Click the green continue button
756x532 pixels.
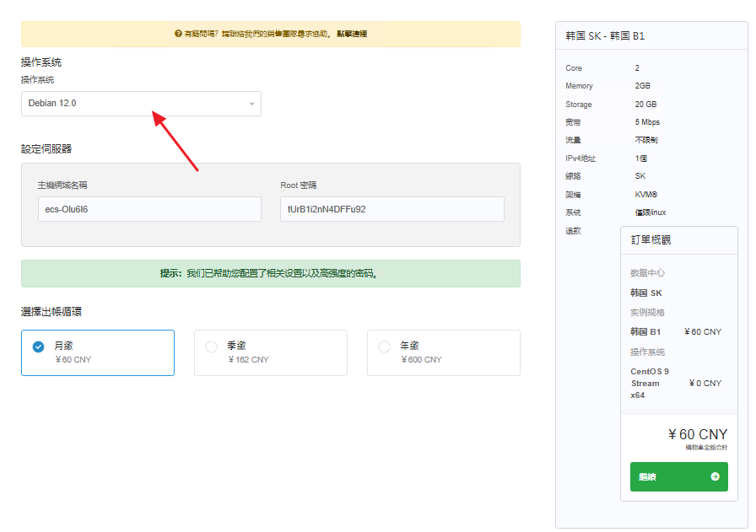679,476
